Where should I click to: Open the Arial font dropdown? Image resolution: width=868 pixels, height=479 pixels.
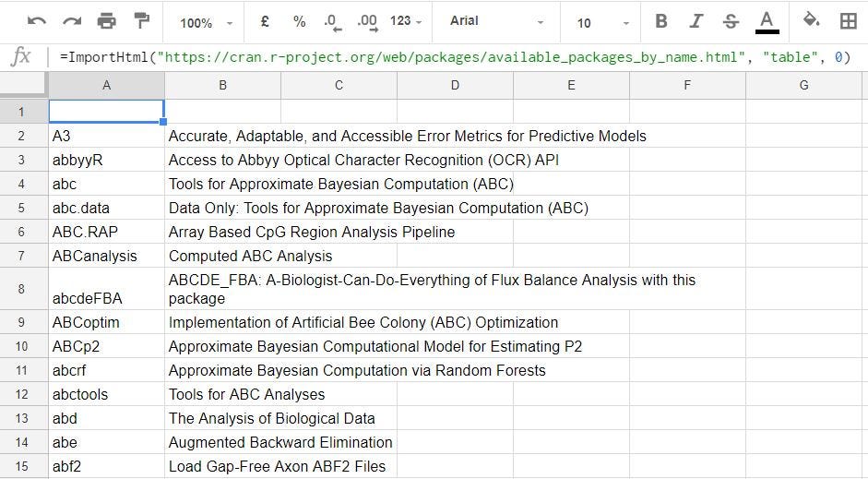tap(496, 21)
